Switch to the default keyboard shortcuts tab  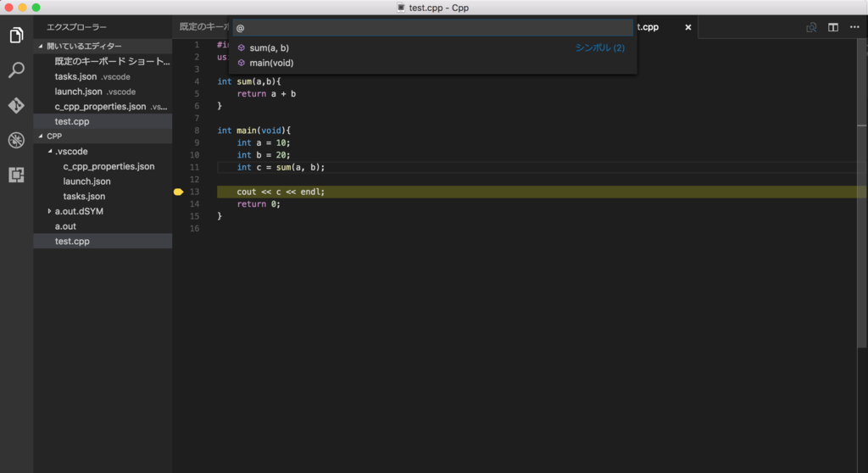click(203, 26)
